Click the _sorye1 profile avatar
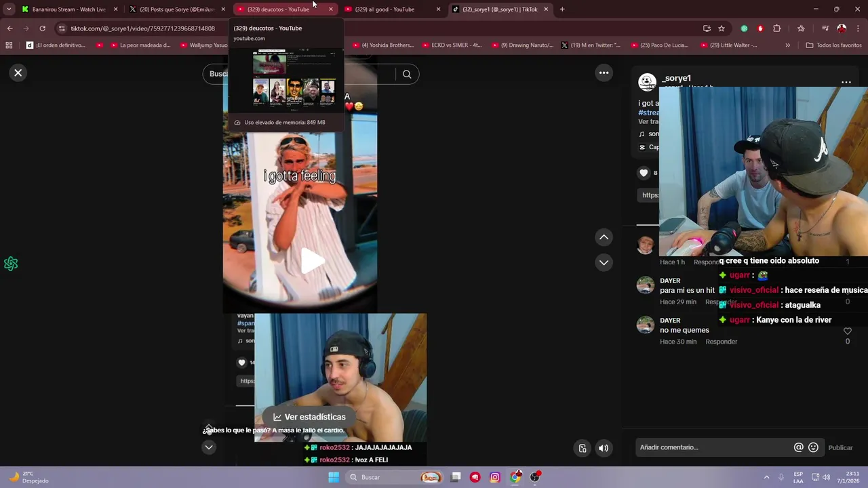The image size is (868, 488). point(647,82)
